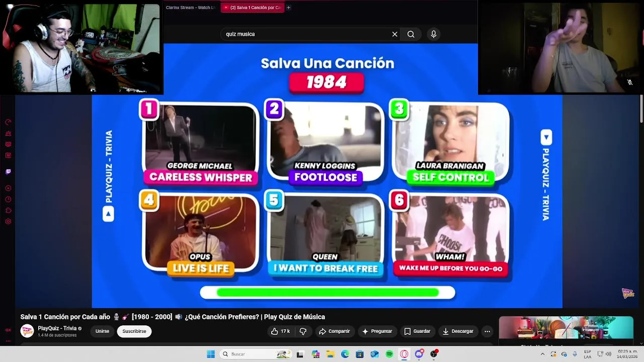Open the speed dial icon in browser sidebar
The image size is (644, 362).
(8, 122)
